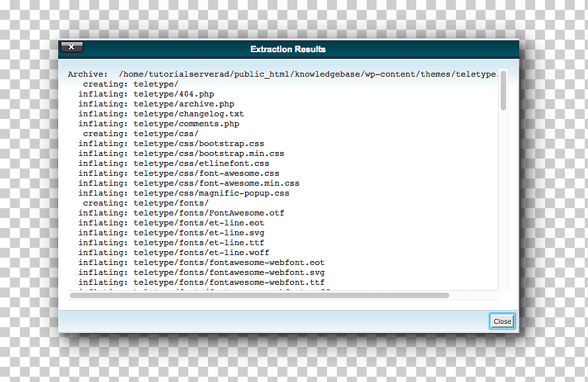The image size is (588, 382).
Task: Click the et-line.woff entry
Action: point(174,252)
